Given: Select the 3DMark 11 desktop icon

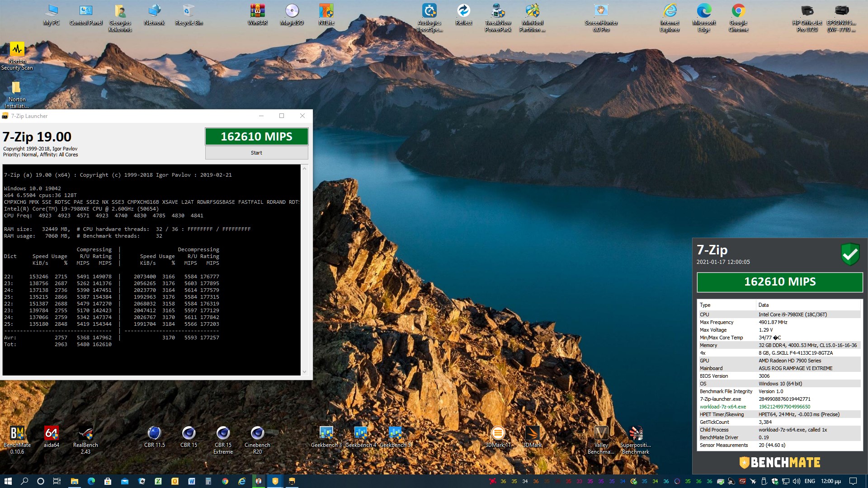Looking at the screenshot, I should (x=498, y=436).
